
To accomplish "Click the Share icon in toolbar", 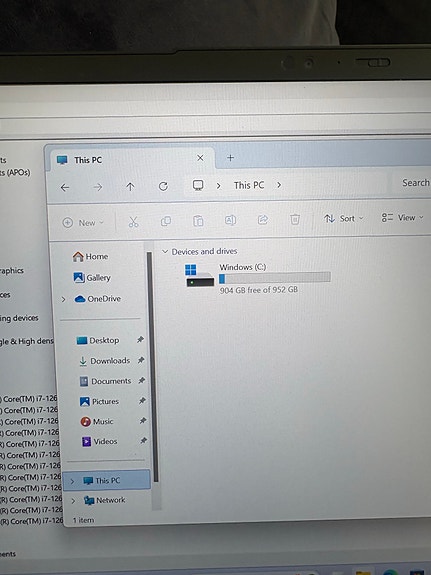I will pos(263,220).
